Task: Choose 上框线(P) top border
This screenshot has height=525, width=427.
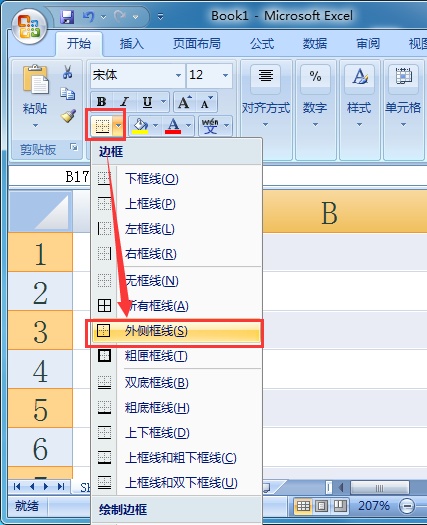Action: [176, 204]
